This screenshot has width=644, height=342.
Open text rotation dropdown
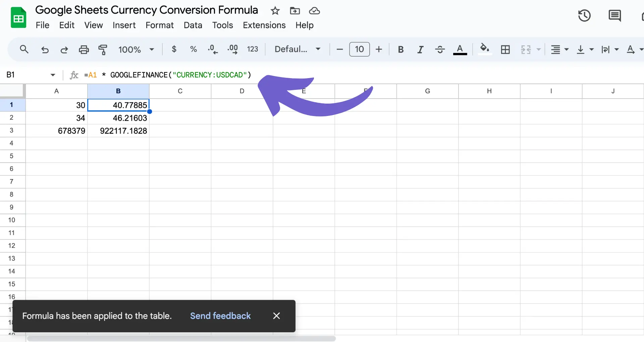click(635, 50)
